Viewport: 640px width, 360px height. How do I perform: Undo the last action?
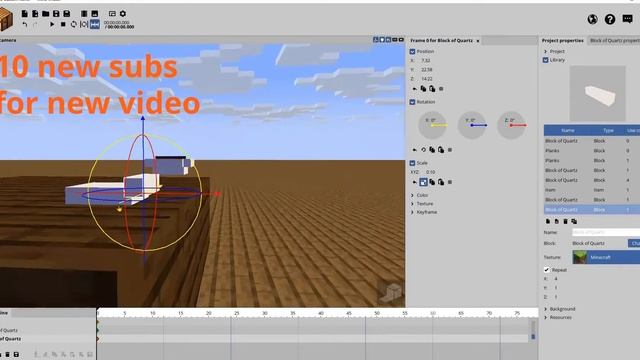[24, 24]
